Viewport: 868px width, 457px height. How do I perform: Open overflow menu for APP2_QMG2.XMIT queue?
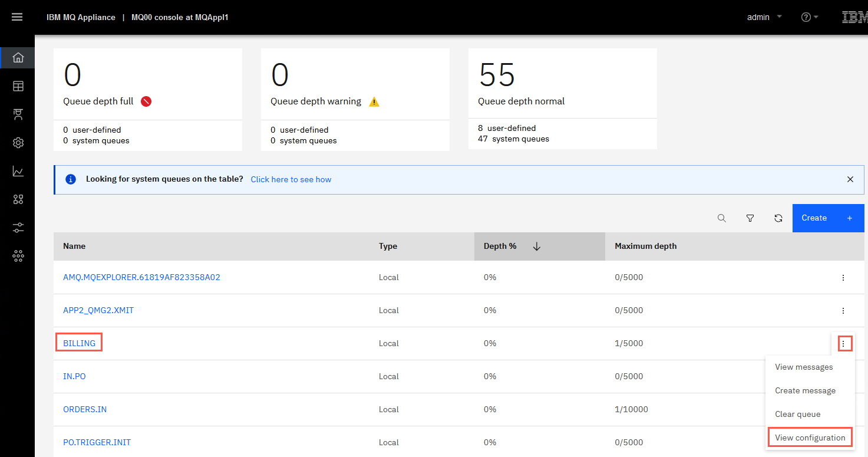coord(843,310)
